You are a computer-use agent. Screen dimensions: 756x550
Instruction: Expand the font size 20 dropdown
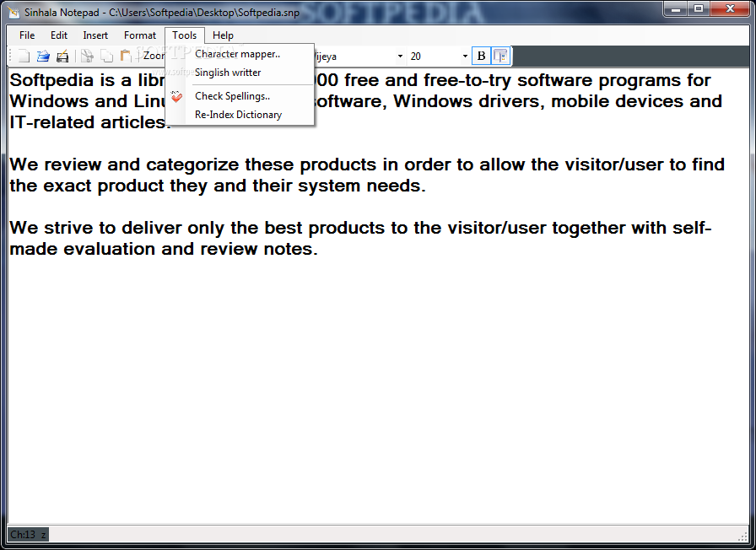click(x=465, y=57)
